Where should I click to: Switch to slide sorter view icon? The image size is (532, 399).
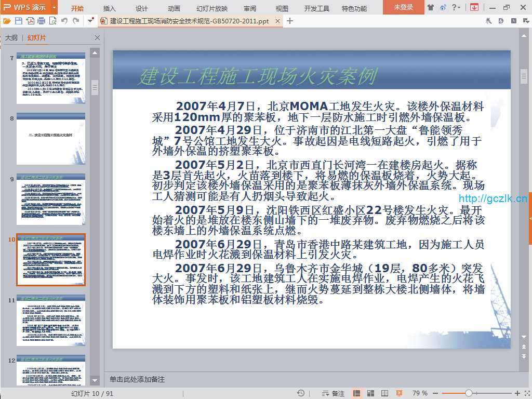(x=370, y=393)
